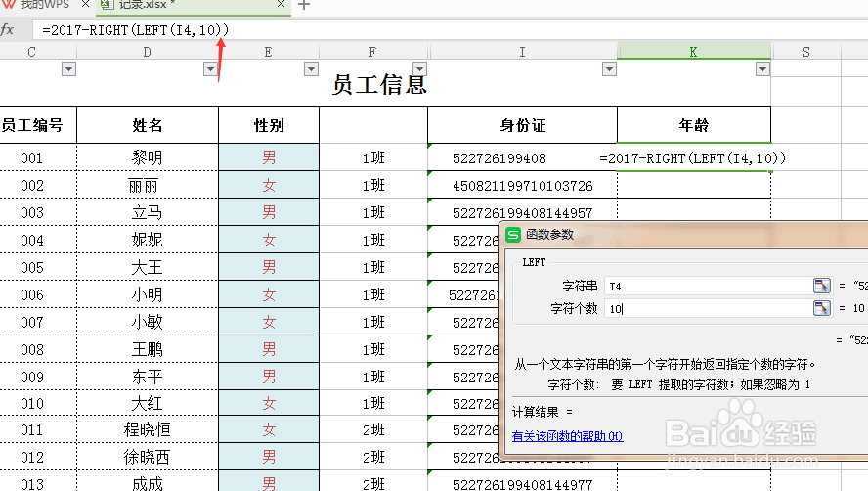The image size is (868, 491).
Task: Click the cell containing 丽丽
Action: pyautogui.click(x=148, y=185)
